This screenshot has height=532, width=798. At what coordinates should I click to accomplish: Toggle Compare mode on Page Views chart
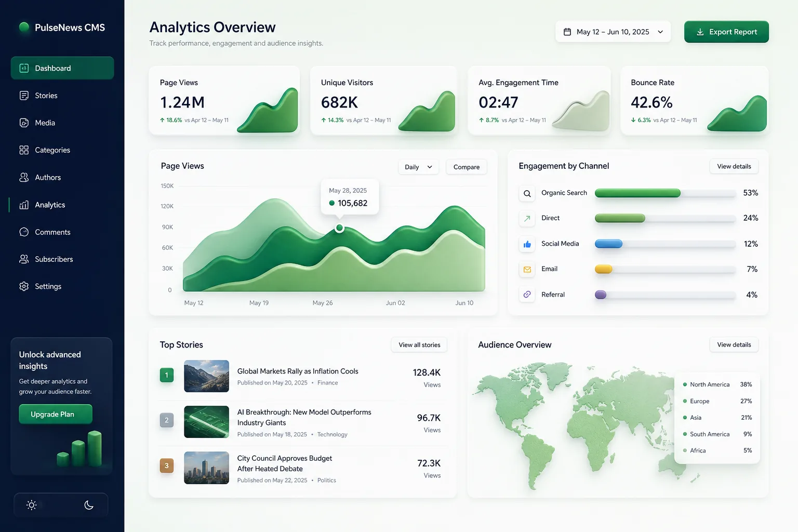click(467, 167)
